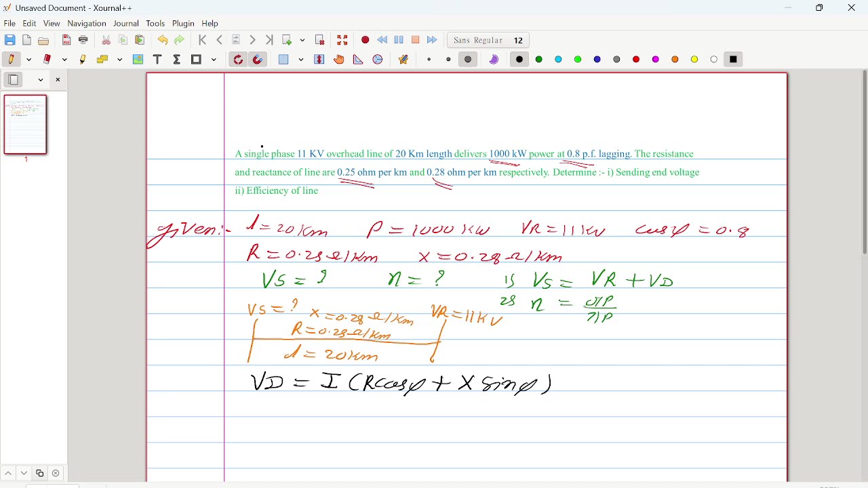Image resolution: width=868 pixels, height=488 pixels.
Task: Insert an image
Action: (138, 60)
